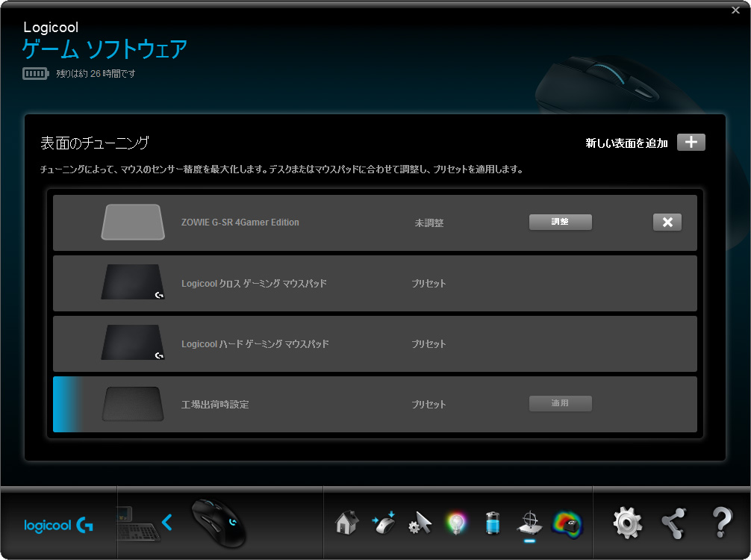Viewport: 751px width, 560px height.
Task: Click the 表面のチューニング heading
Action: [x=95, y=143]
